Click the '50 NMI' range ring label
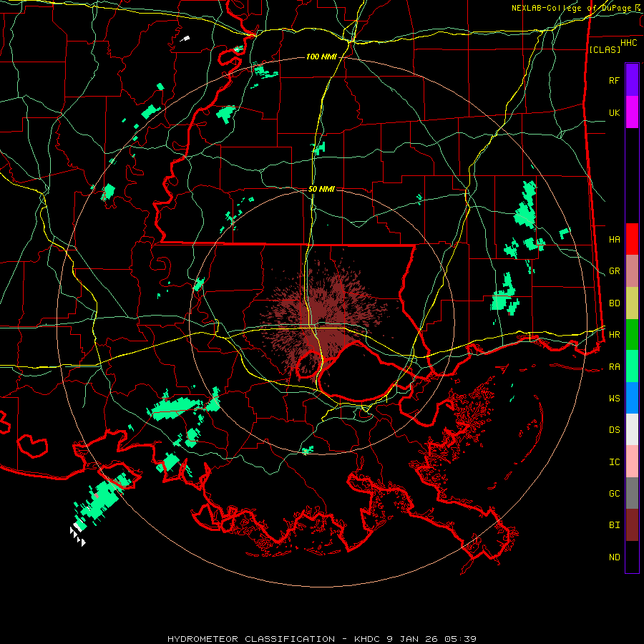 coord(321,189)
